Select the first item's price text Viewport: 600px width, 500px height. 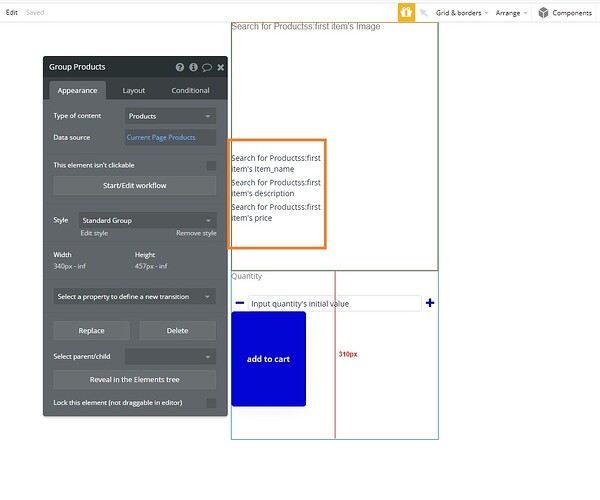pos(276,212)
